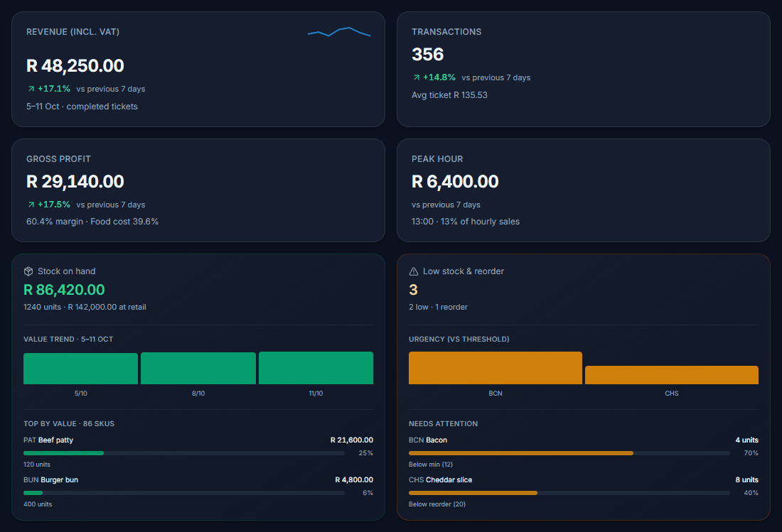Click Cheddar slice '8 units' value
Image resolution: width=782 pixels, height=532 pixels.
tap(746, 480)
